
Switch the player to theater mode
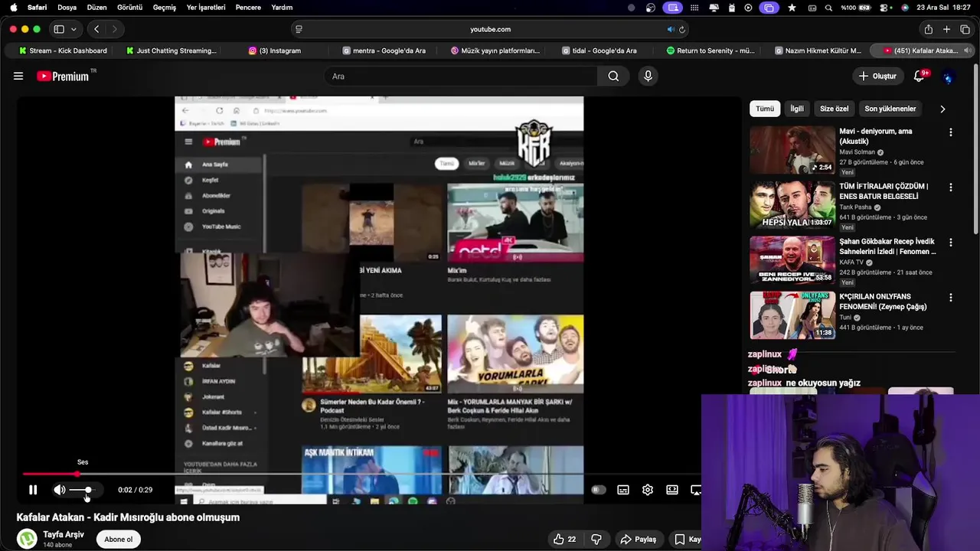(672, 490)
